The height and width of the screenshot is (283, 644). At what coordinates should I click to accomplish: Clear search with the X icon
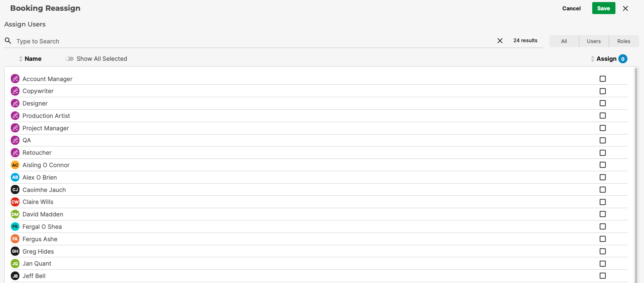500,41
